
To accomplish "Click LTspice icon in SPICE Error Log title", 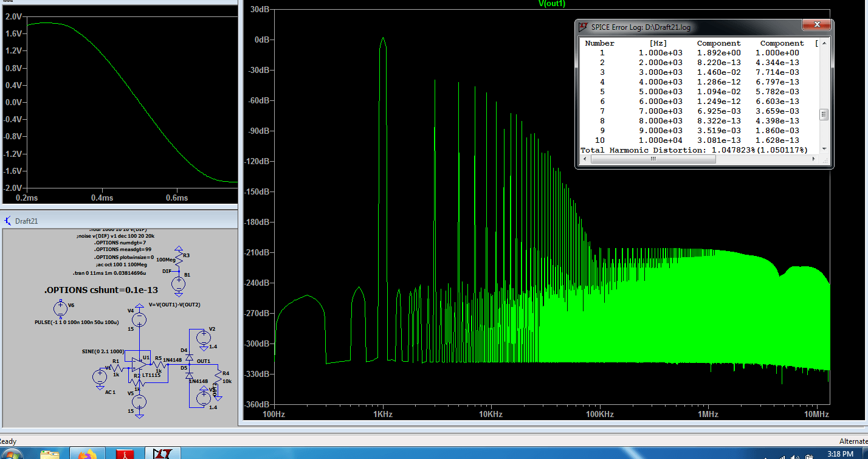I will coord(583,27).
